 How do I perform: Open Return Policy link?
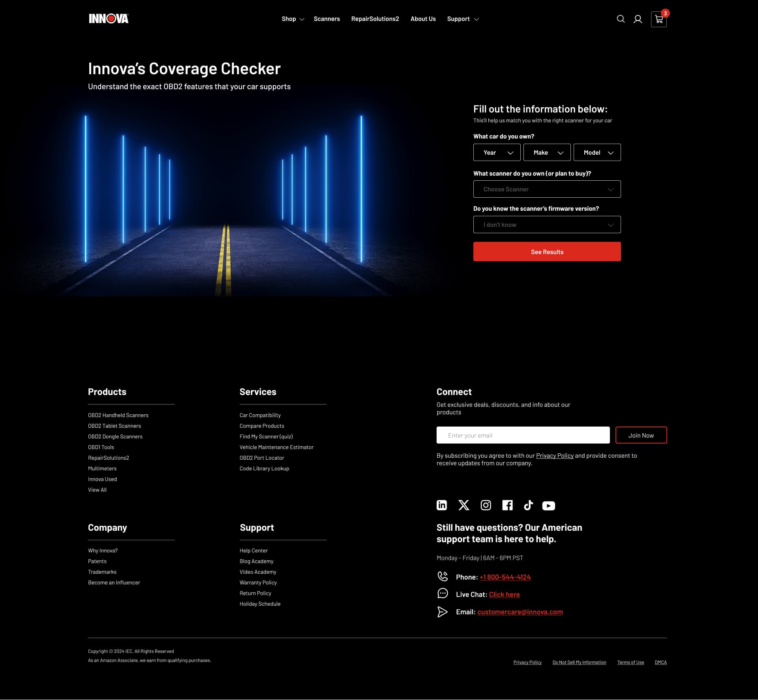pos(255,593)
